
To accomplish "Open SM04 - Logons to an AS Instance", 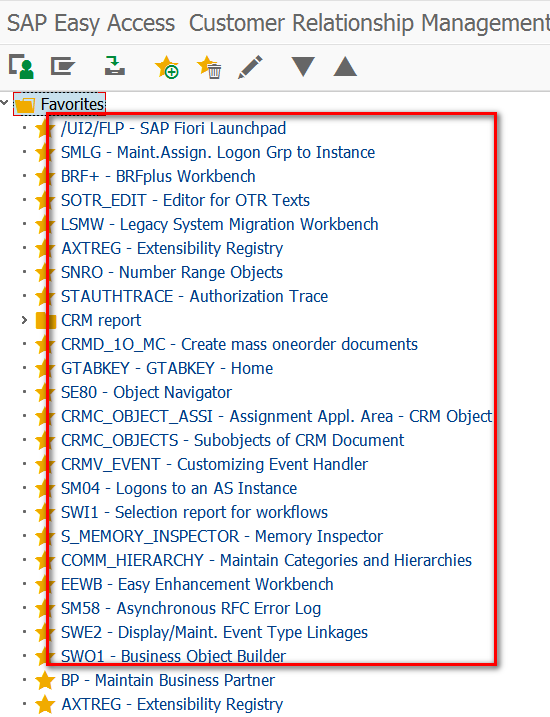I will point(179,488).
